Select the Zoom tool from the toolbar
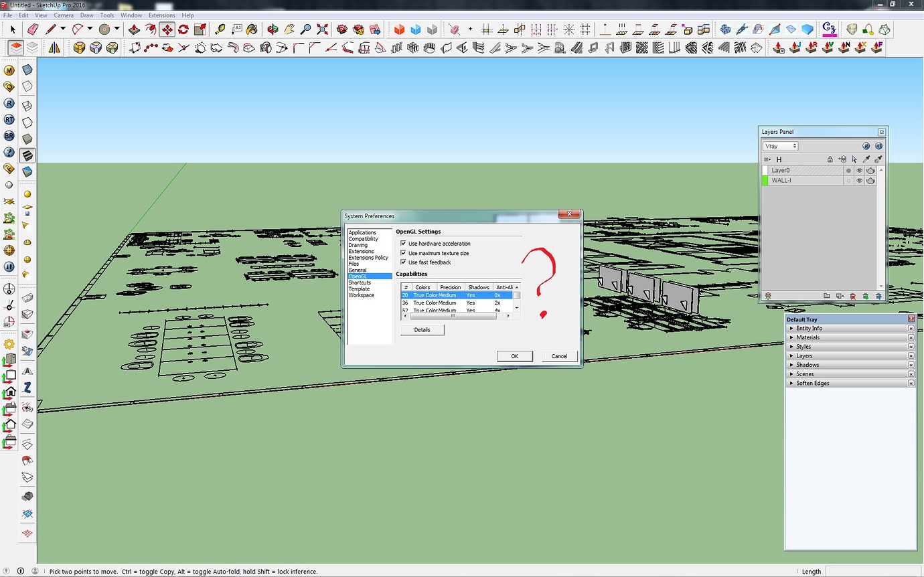924x577 pixels. click(307, 29)
